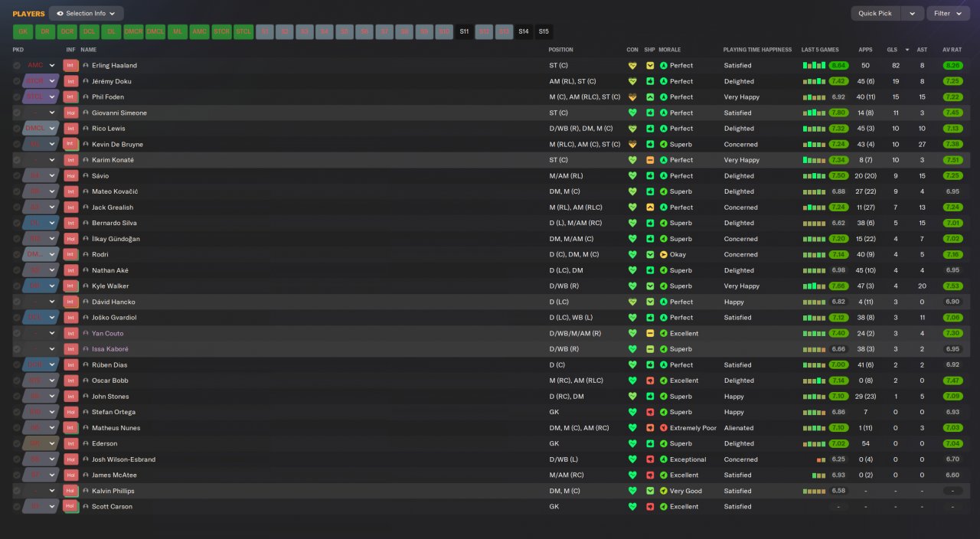The width and height of the screenshot is (980, 539).
Task: Click Sávio's Hol info badge
Action: tap(70, 176)
